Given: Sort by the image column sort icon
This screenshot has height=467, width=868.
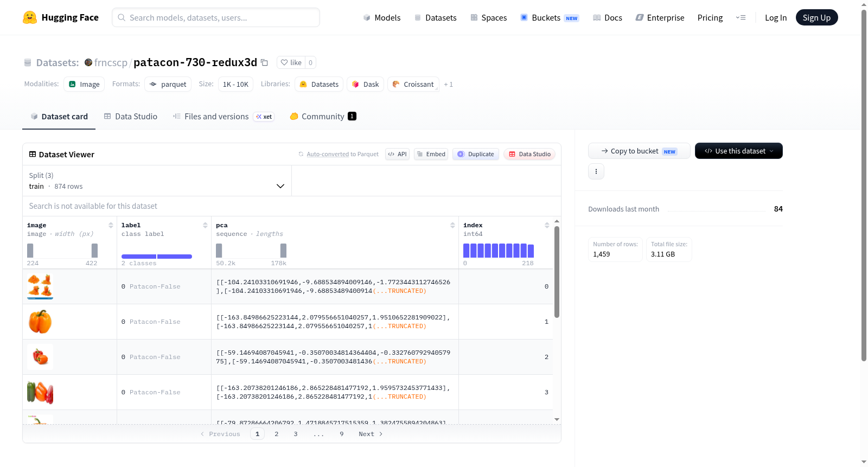Looking at the screenshot, I should click(x=111, y=225).
